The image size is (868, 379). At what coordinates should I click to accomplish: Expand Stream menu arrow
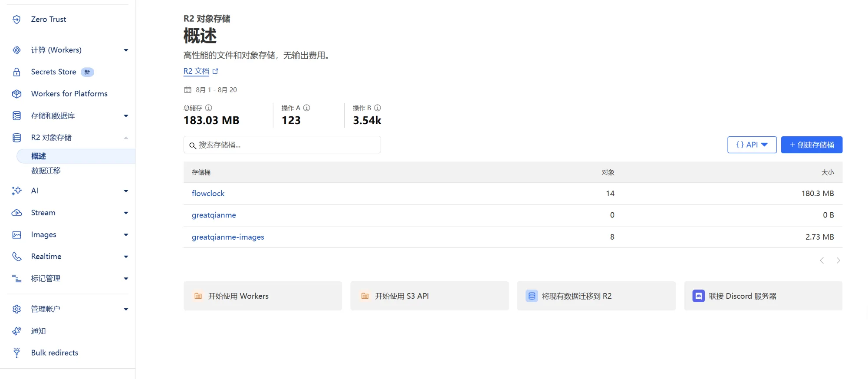pos(126,213)
